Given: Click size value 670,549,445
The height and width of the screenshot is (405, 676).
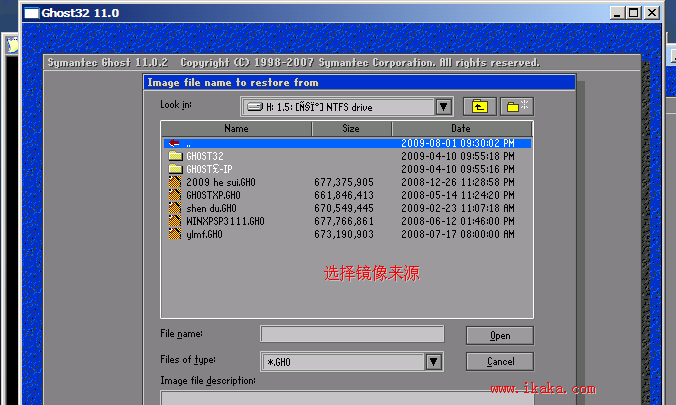Looking at the screenshot, I should [x=344, y=208].
